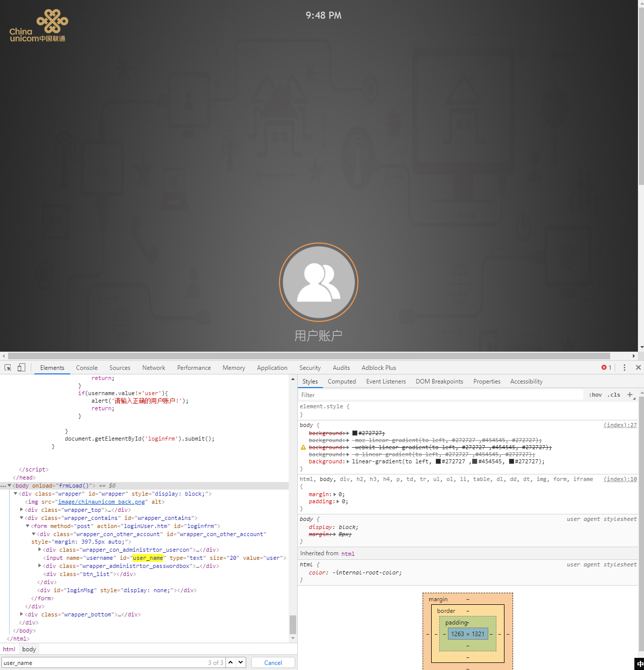The image size is (644, 670).
Task: Cancel the element search
Action: click(273, 662)
